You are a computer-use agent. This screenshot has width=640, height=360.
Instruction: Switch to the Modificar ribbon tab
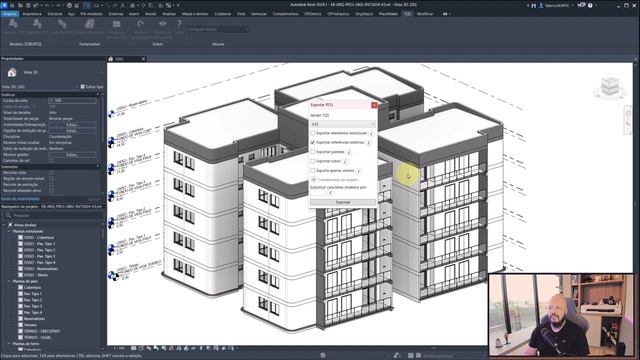pos(425,14)
